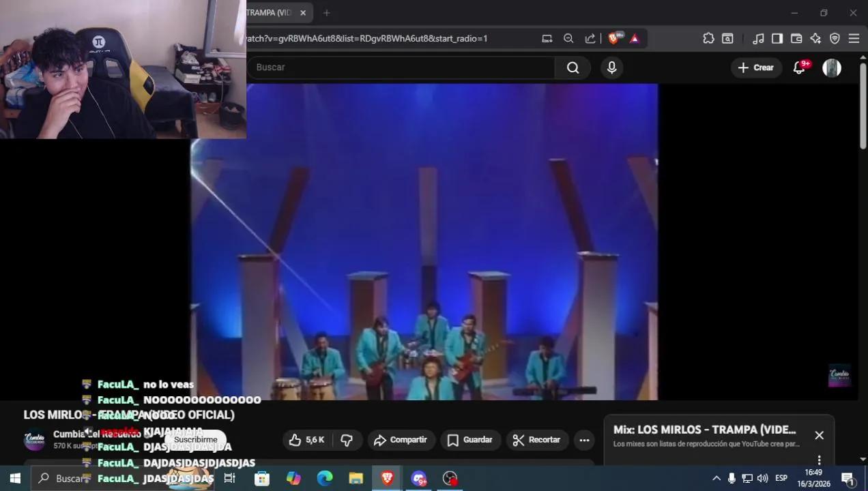Image resolution: width=868 pixels, height=491 pixels.
Task: Click the YouTube search magnifier button
Action: [x=573, y=68]
